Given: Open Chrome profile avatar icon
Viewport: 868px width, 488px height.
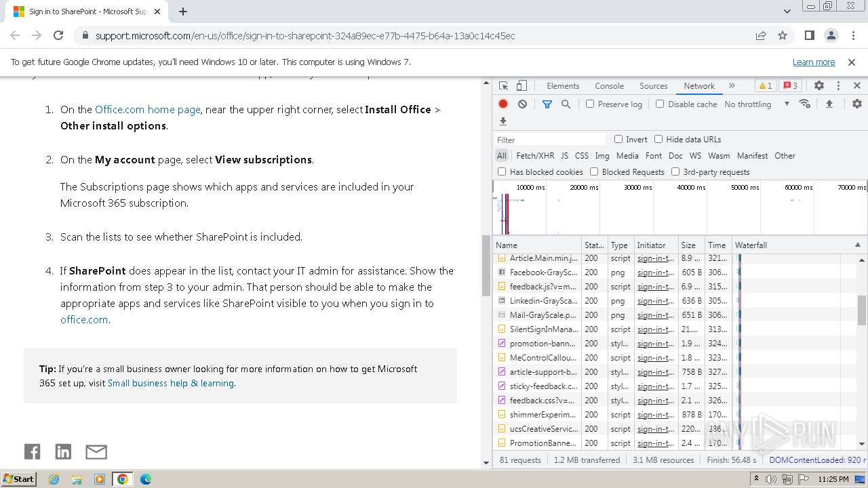Looking at the screenshot, I should (831, 36).
